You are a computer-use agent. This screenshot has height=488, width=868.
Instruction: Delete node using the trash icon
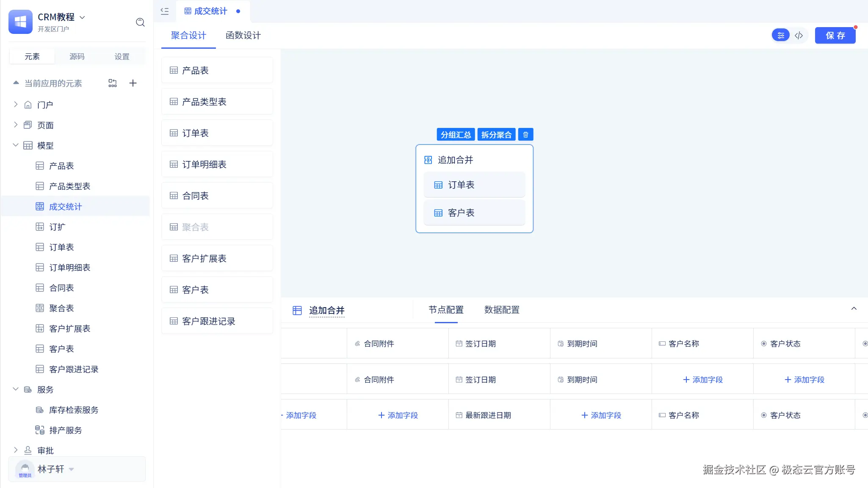click(x=525, y=135)
